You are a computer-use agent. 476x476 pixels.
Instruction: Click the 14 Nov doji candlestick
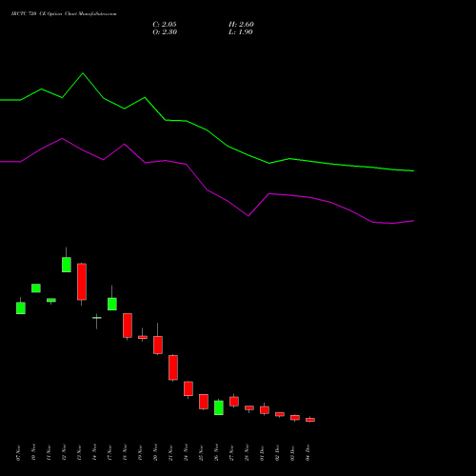(x=97, y=318)
